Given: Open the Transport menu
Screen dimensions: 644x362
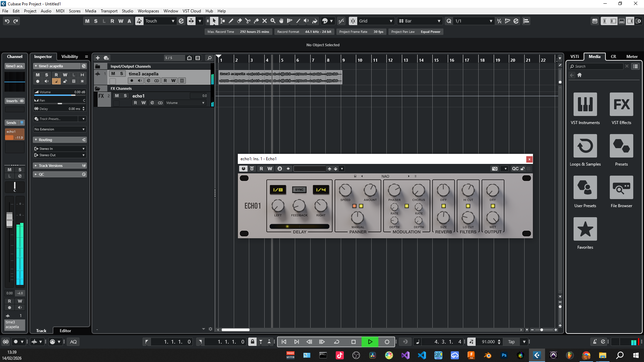Looking at the screenshot, I should pos(109,11).
